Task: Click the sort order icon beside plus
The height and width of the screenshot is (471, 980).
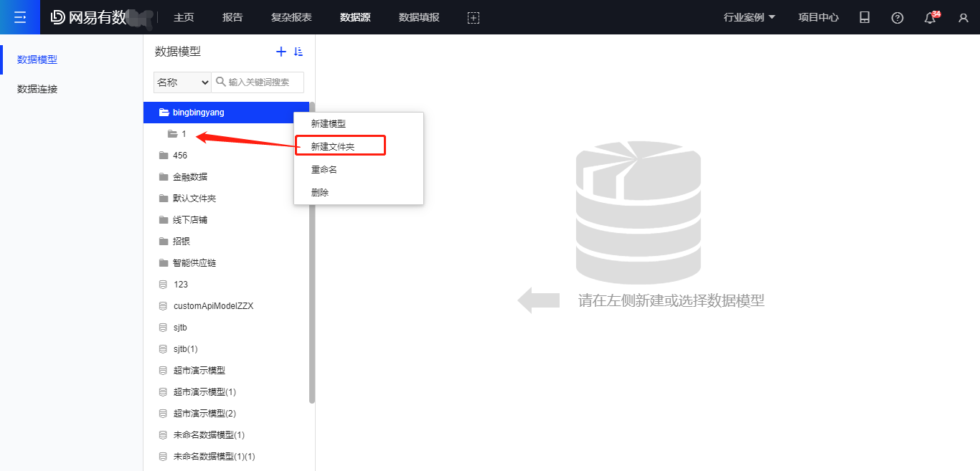Action: 299,52
